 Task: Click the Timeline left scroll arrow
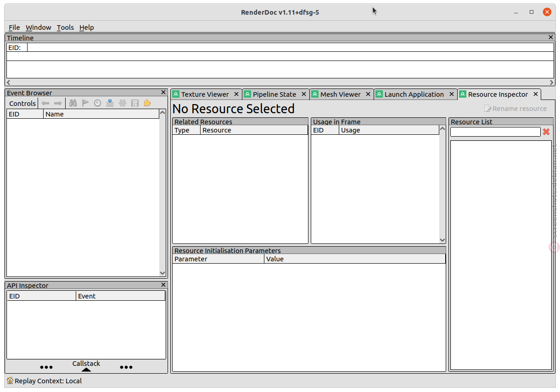pyautogui.click(x=8, y=83)
